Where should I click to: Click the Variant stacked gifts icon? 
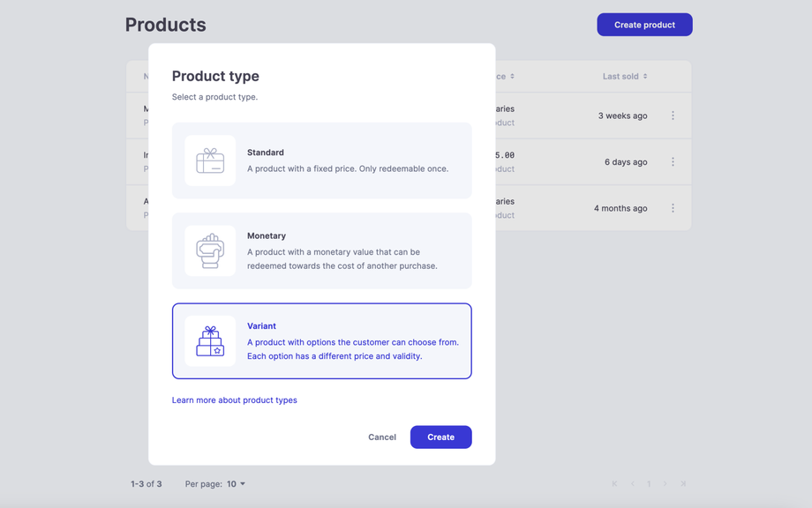tap(210, 341)
